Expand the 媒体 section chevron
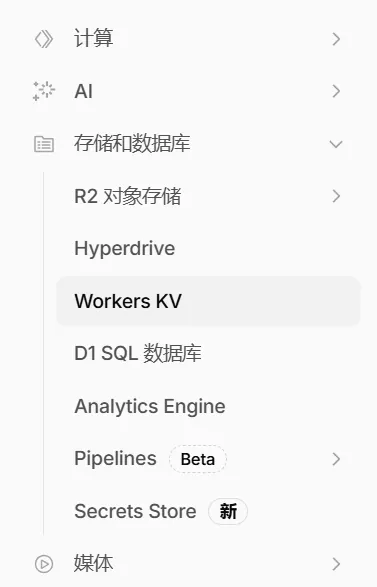 pos(336,564)
